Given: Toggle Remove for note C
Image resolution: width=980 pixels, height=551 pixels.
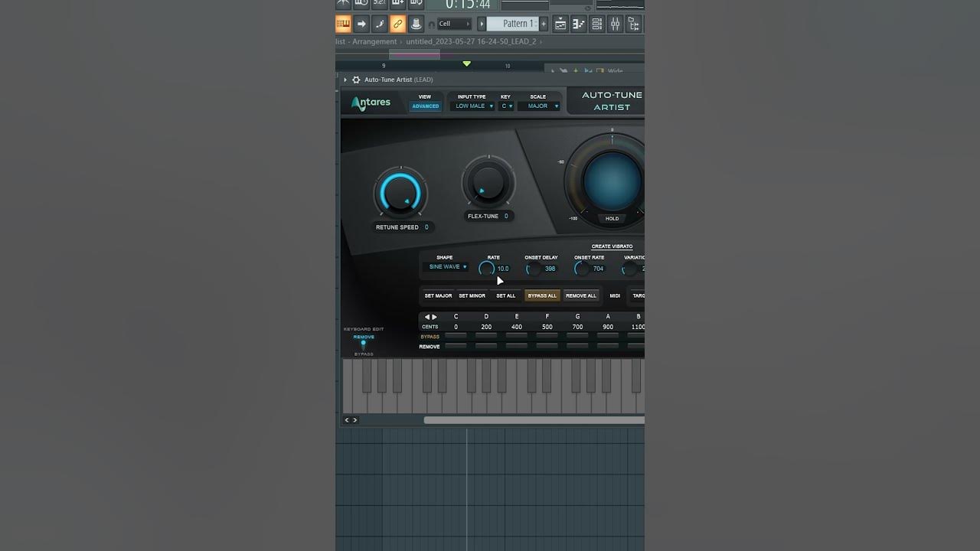Looking at the screenshot, I should pos(456,346).
